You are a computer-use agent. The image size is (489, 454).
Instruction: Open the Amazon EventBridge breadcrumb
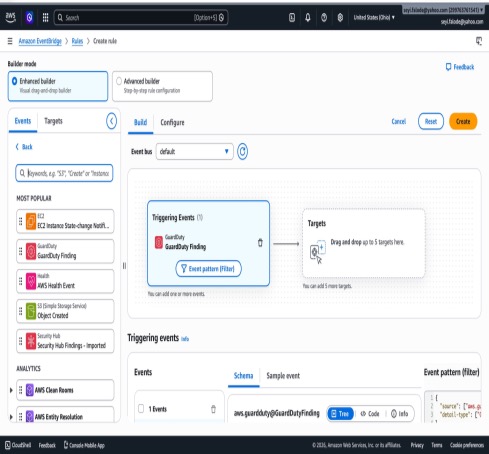click(x=40, y=41)
